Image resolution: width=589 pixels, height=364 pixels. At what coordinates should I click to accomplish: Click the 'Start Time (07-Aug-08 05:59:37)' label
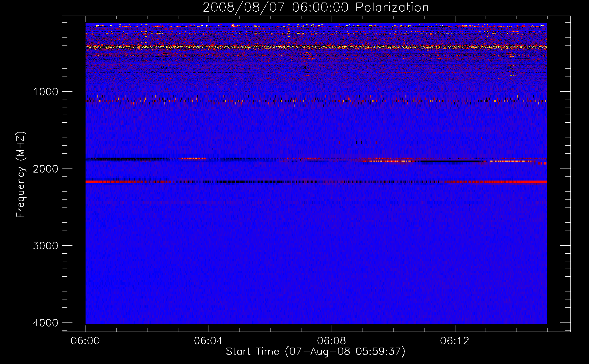316,352
